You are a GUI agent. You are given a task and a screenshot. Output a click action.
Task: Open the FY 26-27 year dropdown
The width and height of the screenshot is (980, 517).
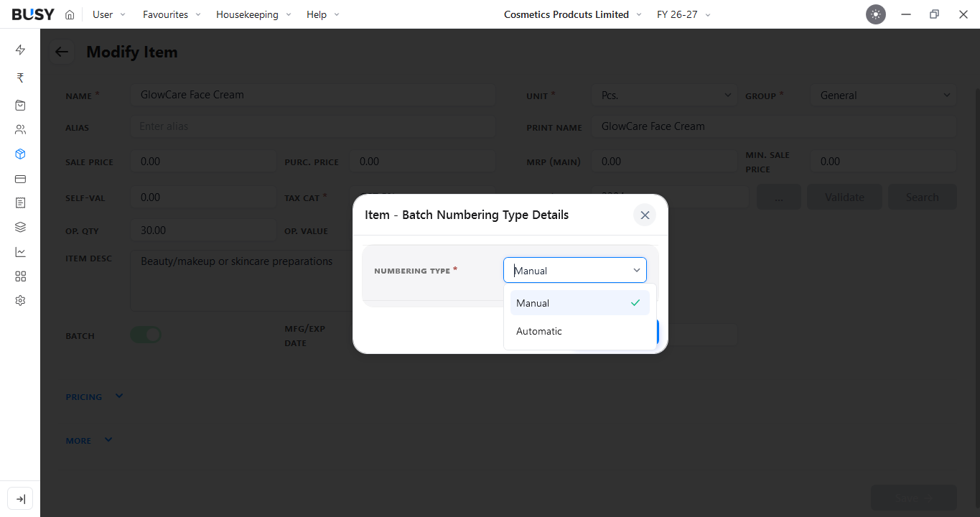[x=683, y=14]
